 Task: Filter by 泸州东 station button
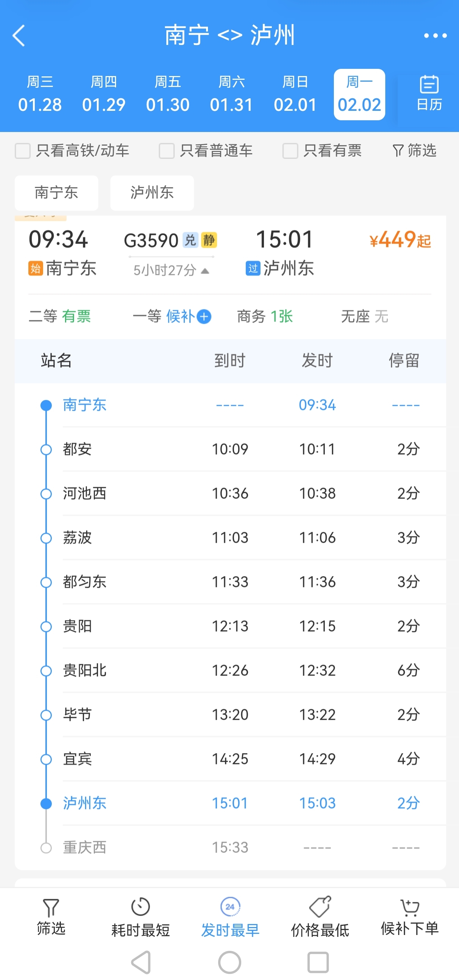(x=152, y=193)
